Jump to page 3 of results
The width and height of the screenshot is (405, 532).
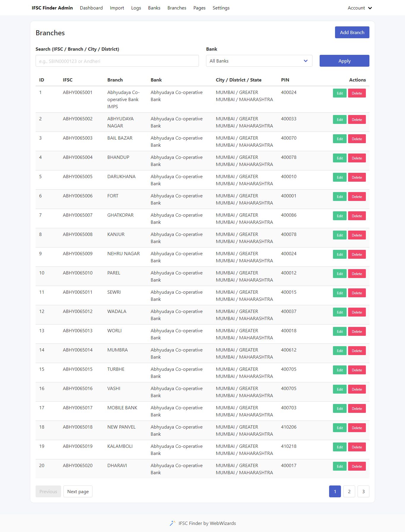pos(363,491)
